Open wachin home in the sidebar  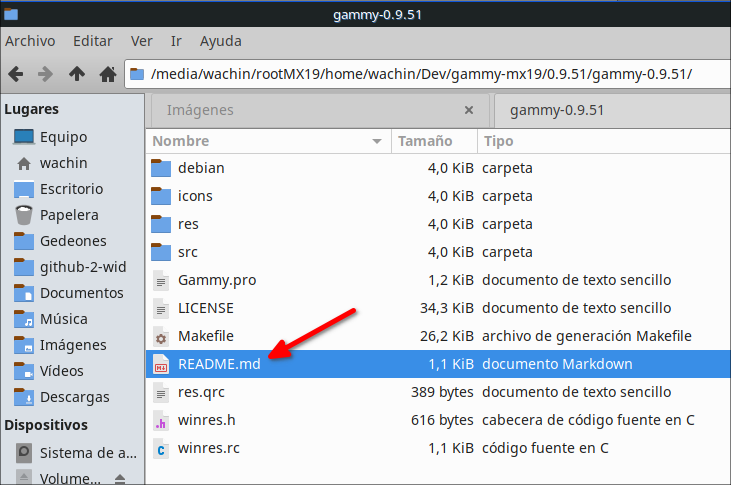point(72,163)
